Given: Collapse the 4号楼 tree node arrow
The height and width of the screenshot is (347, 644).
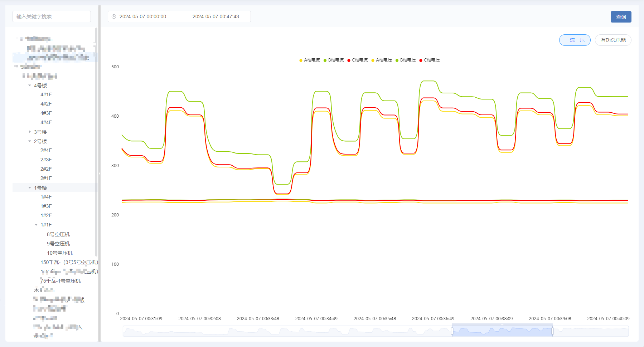Looking at the screenshot, I should (x=30, y=85).
